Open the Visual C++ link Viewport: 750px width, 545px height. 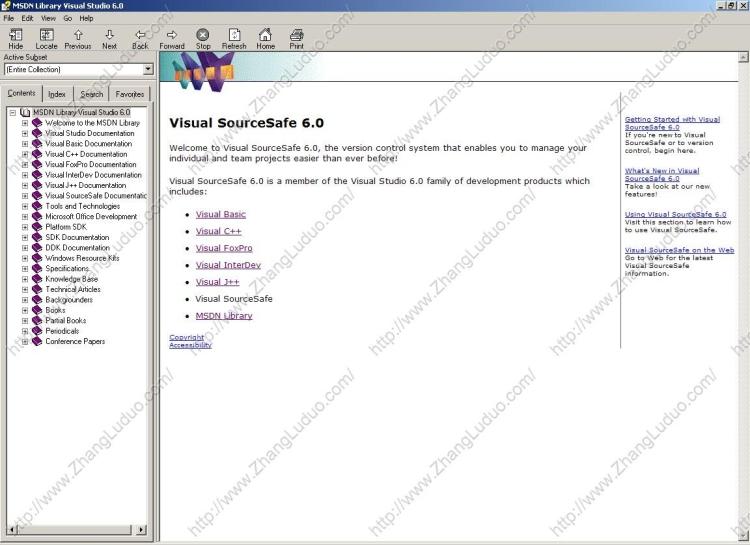coord(219,231)
